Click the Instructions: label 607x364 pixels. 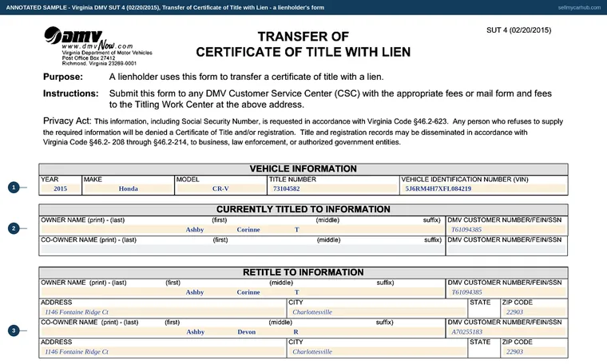point(71,93)
